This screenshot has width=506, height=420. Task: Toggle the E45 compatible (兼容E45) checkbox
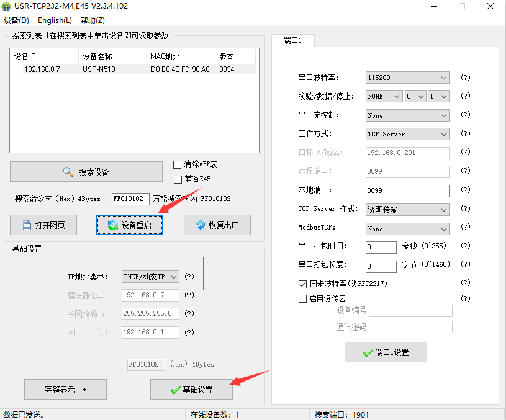click(x=178, y=179)
